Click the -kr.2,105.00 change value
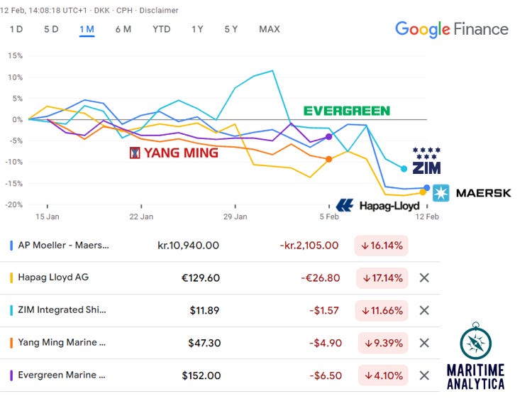This screenshot has height=406, width=532. pyautogui.click(x=309, y=246)
